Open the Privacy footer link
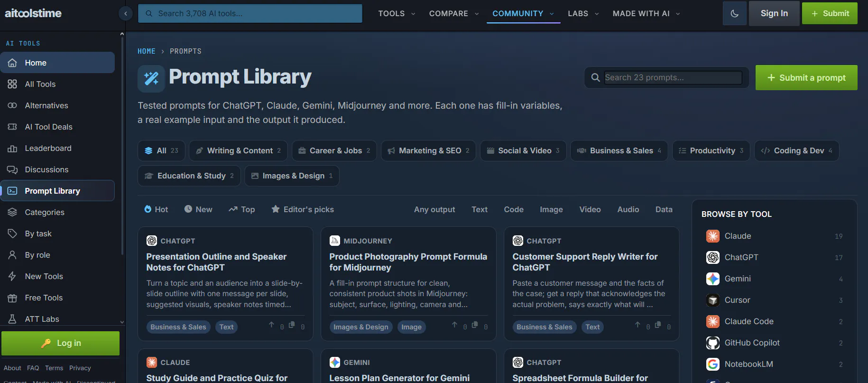Screen dimensions: 868x383 pos(80,368)
